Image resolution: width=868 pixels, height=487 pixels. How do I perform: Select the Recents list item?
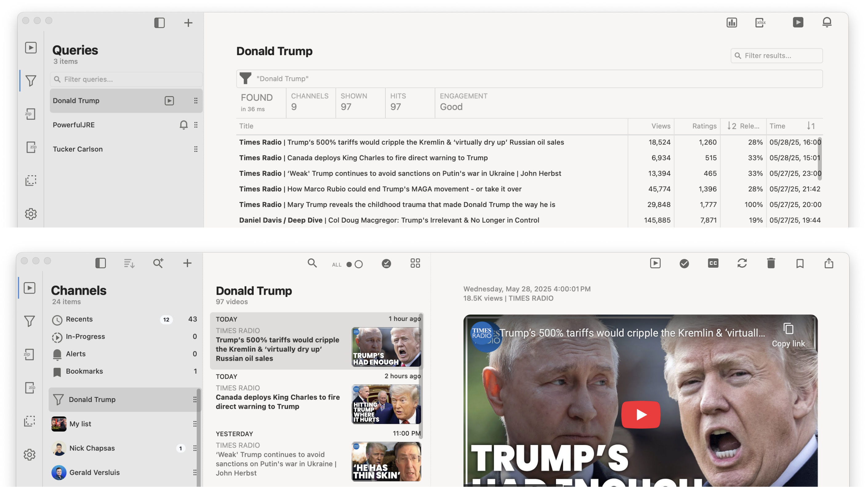click(x=79, y=319)
